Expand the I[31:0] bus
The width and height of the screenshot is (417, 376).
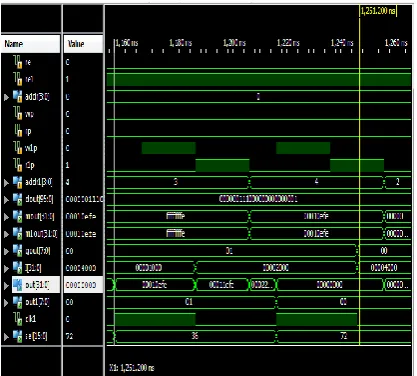(7, 268)
